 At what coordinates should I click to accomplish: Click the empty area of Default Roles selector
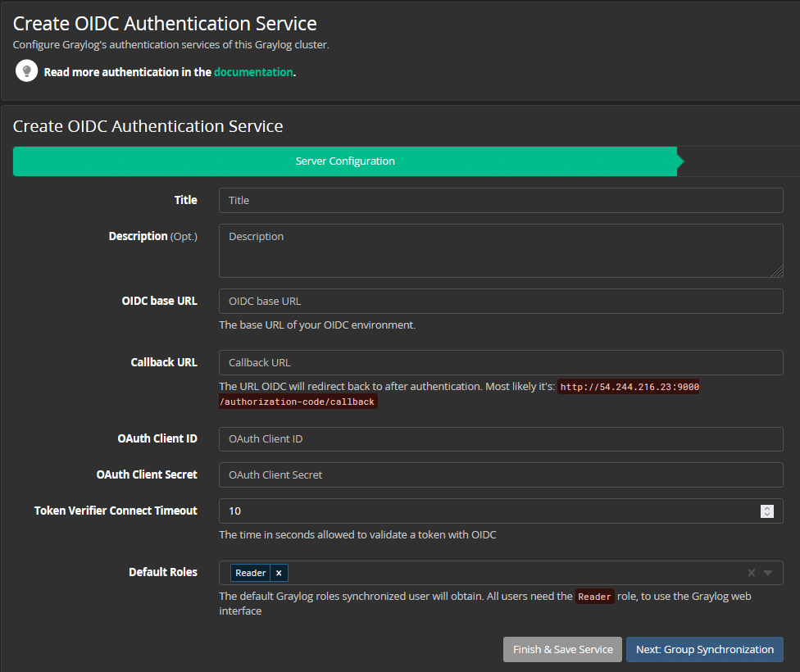508,573
